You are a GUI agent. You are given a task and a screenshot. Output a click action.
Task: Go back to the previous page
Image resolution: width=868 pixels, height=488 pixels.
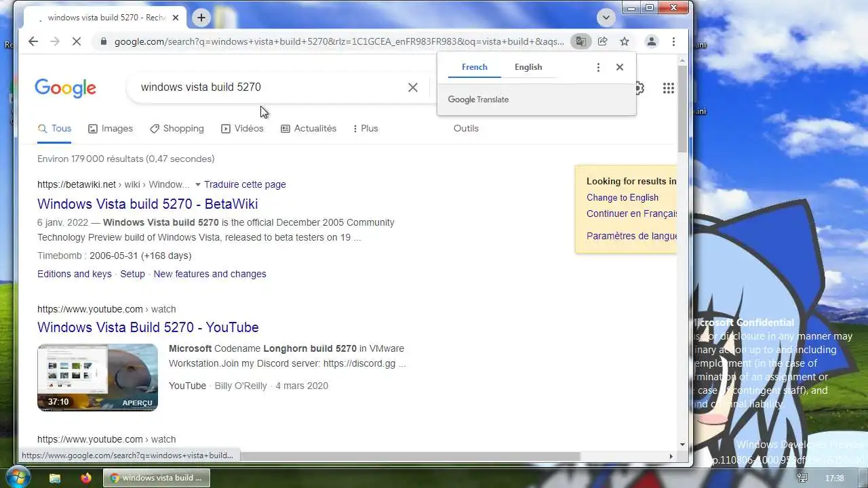coord(33,41)
